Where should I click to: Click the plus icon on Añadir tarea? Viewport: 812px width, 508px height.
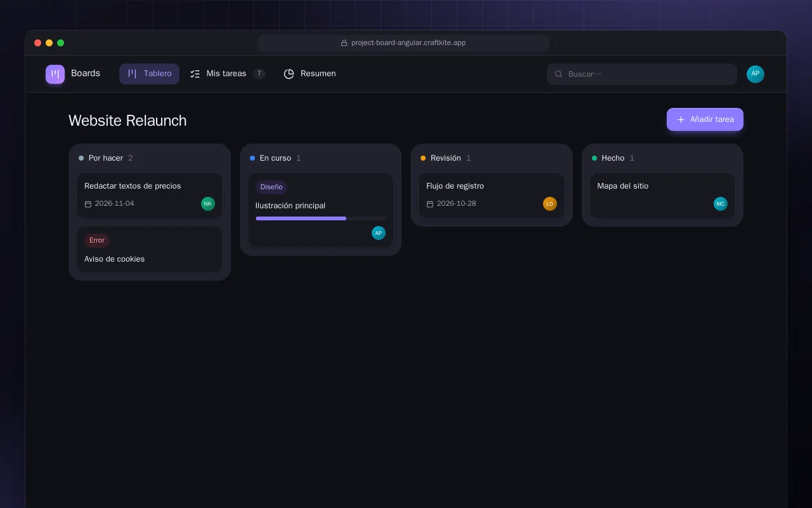[681, 119]
